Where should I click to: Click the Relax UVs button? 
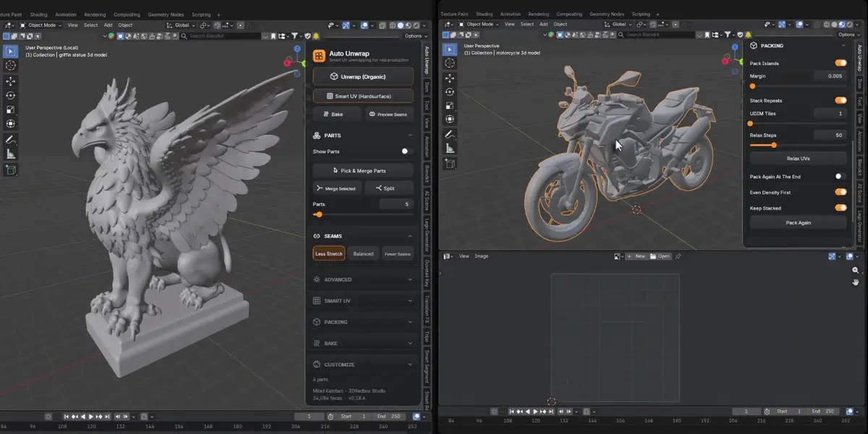click(798, 158)
